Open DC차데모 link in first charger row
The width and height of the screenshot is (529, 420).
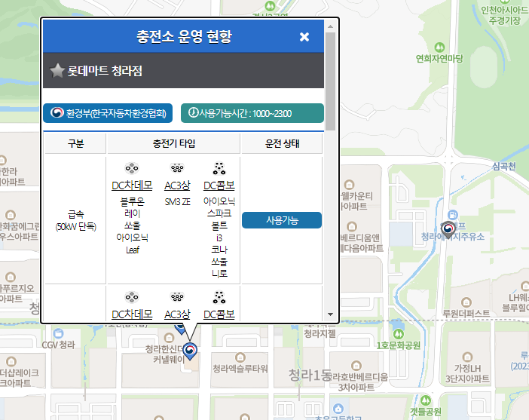132,185
